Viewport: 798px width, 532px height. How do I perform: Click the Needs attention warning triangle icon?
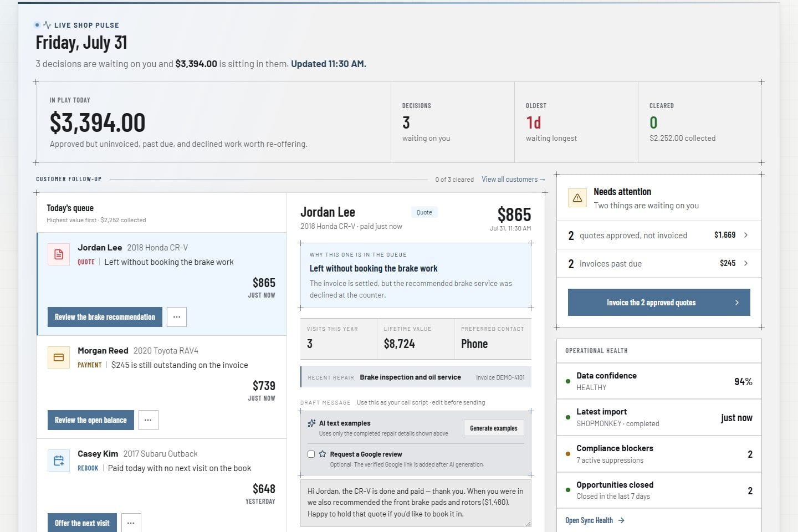577,198
